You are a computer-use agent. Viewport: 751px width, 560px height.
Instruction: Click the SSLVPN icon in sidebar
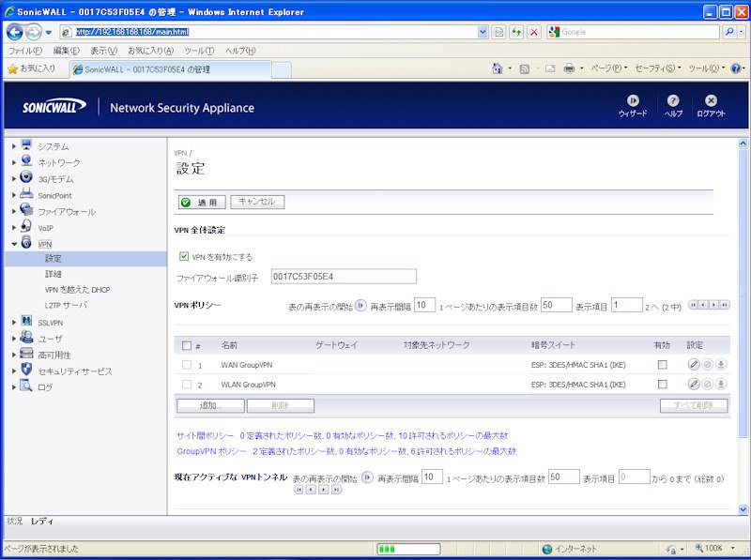[x=26, y=321]
